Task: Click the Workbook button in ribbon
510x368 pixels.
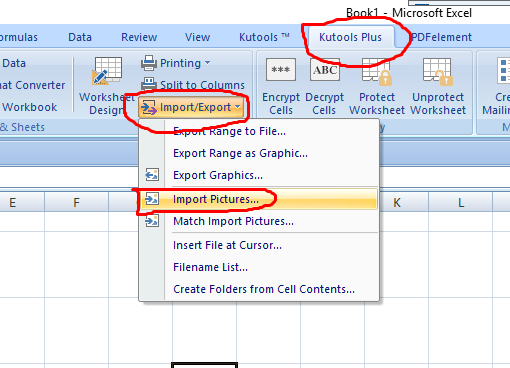Action: pyautogui.click(x=30, y=107)
